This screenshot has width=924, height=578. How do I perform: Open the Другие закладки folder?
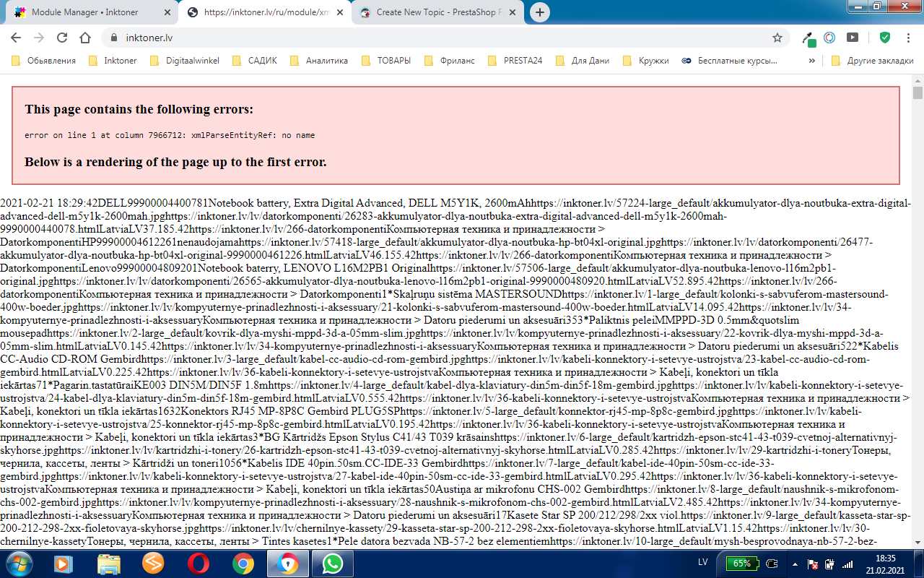pyautogui.click(x=872, y=61)
